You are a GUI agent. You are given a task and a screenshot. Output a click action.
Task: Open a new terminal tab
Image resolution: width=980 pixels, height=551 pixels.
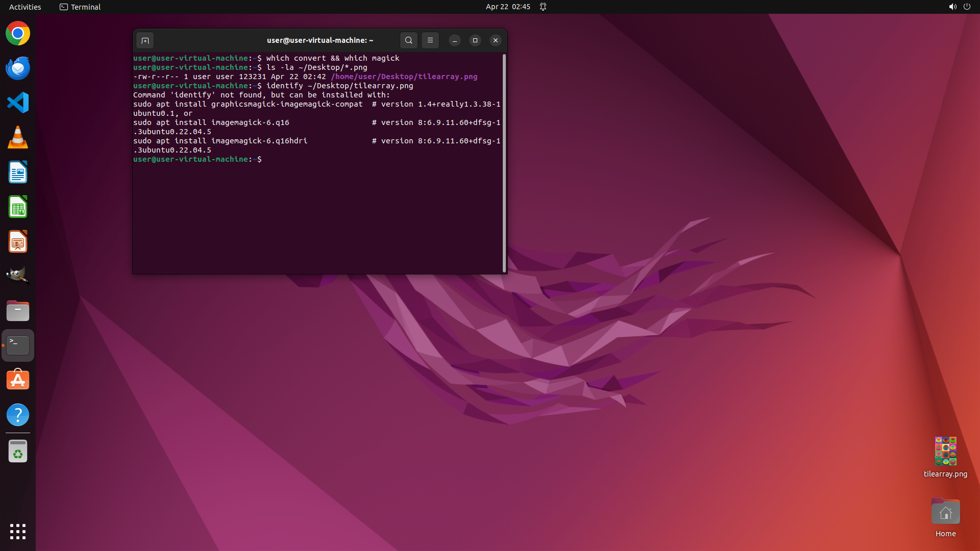click(x=145, y=40)
